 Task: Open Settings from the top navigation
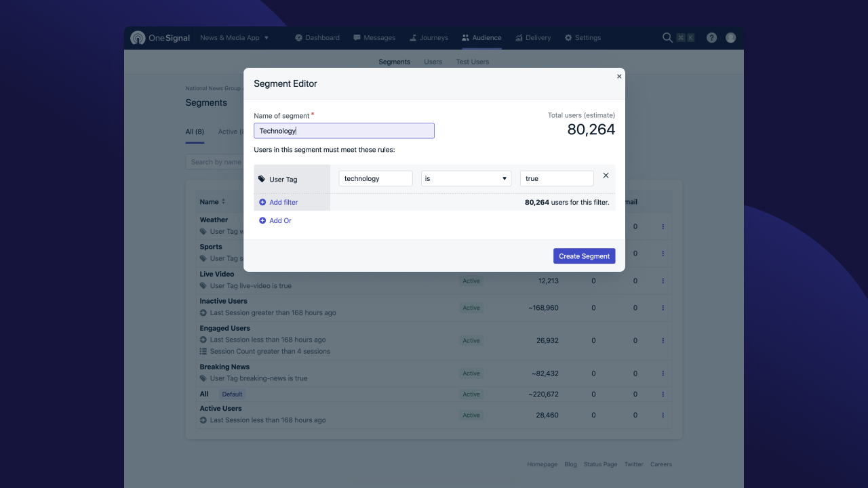pos(583,38)
